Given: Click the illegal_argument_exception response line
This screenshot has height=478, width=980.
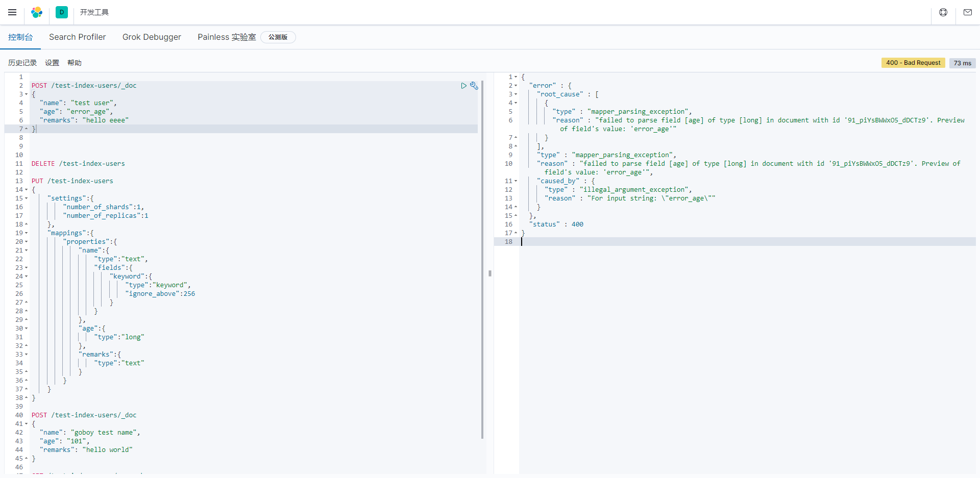Looking at the screenshot, I should tap(618, 190).
